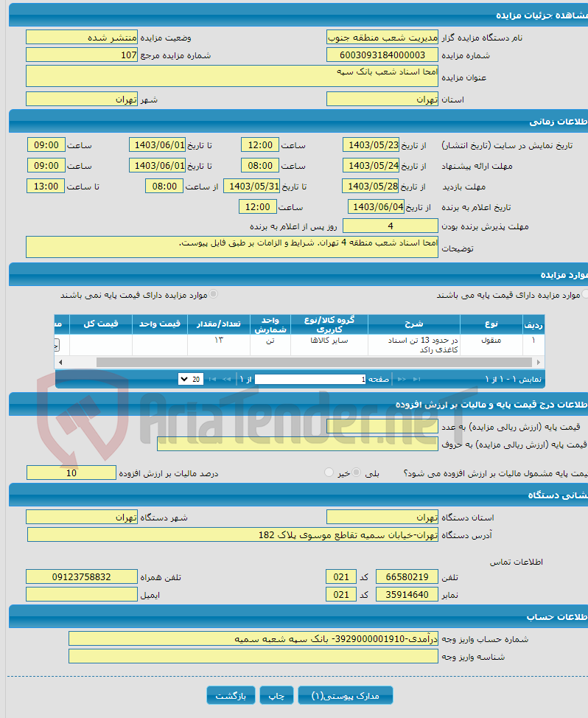This screenshot has height=718, width=588.
Task: Click the مهلت پذیرش برنده بودن field showing 4
Action: [391, 226]
